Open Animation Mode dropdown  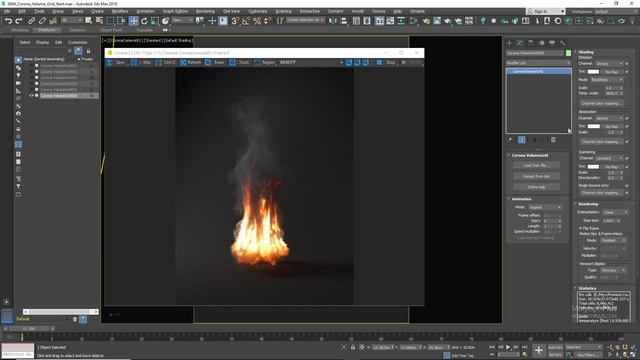545,208
